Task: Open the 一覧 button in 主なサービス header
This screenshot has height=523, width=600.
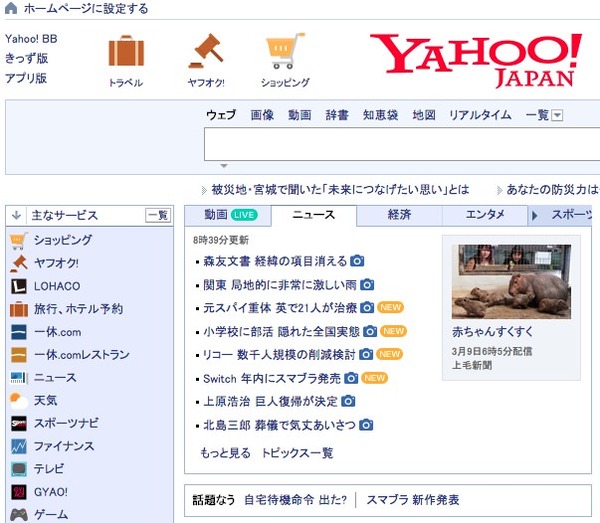Action: [158, 215]
